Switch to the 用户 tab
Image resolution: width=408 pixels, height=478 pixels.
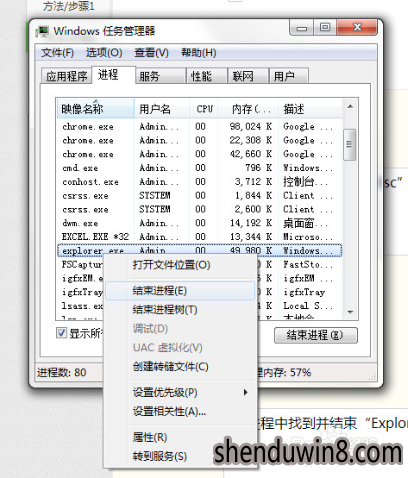(x=289, y=76)
